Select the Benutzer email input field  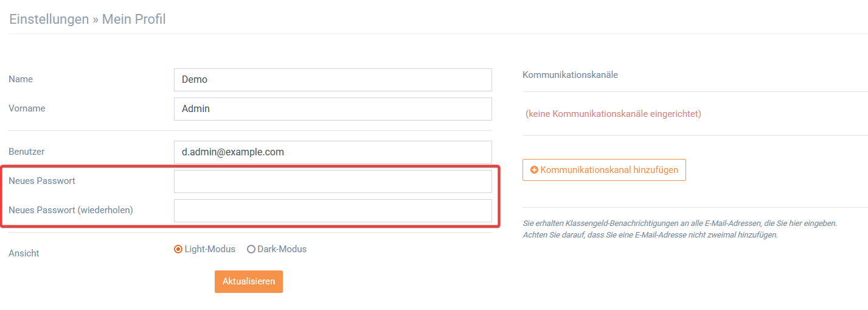(x=333, y=152)
